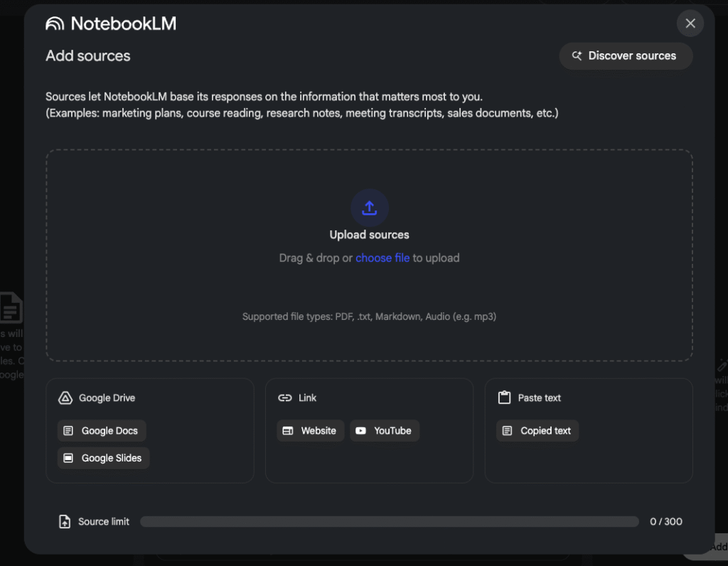
Task: Add a Google Slides source
Action: pyautogui.click(x=104, y=459)
